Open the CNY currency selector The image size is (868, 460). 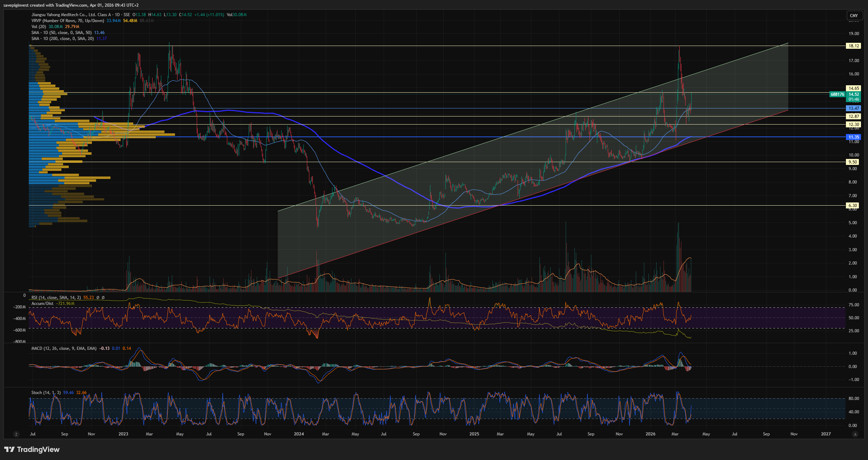[854, 15]
